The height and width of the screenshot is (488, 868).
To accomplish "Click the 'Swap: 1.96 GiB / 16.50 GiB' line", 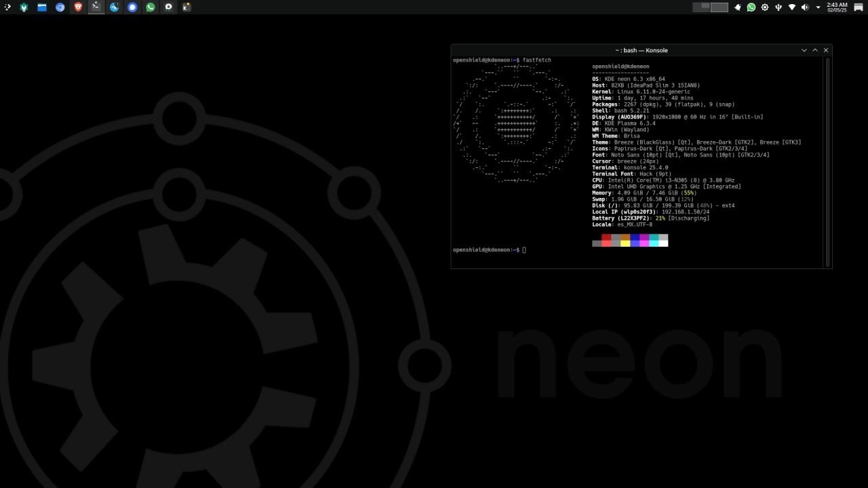I will point(643,199).
